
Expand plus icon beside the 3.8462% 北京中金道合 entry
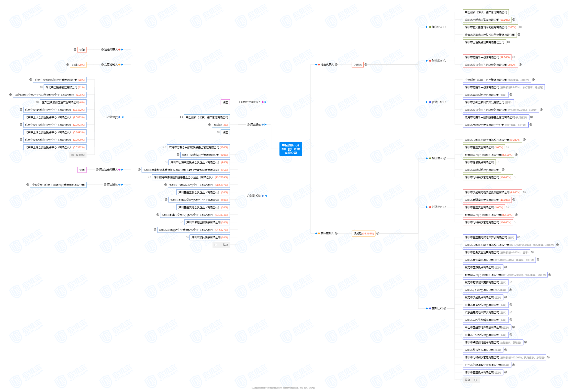point(21,110)
